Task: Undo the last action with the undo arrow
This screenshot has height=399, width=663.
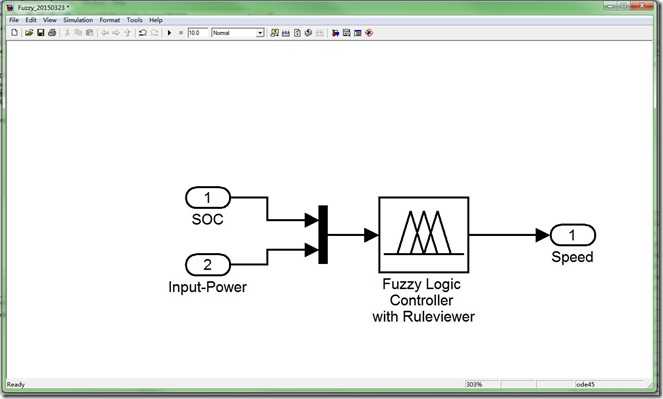Action: pyautogui.click(x=142, y=33)
